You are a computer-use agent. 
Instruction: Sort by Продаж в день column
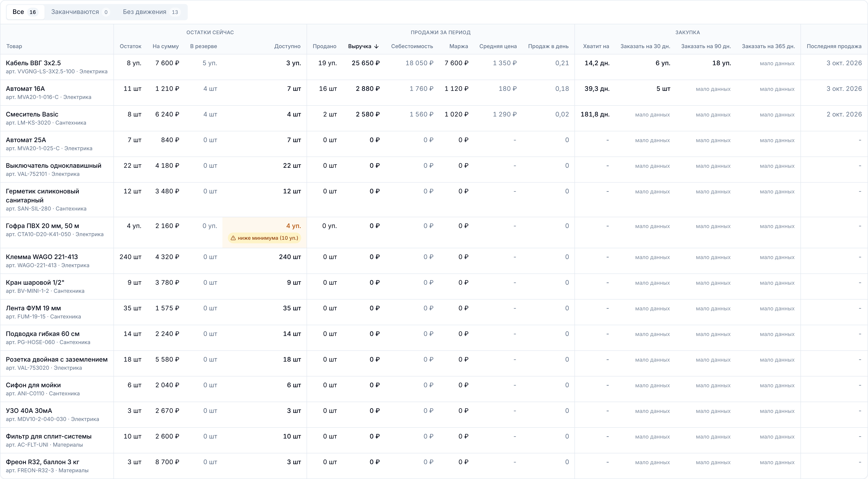coord(548,47)
